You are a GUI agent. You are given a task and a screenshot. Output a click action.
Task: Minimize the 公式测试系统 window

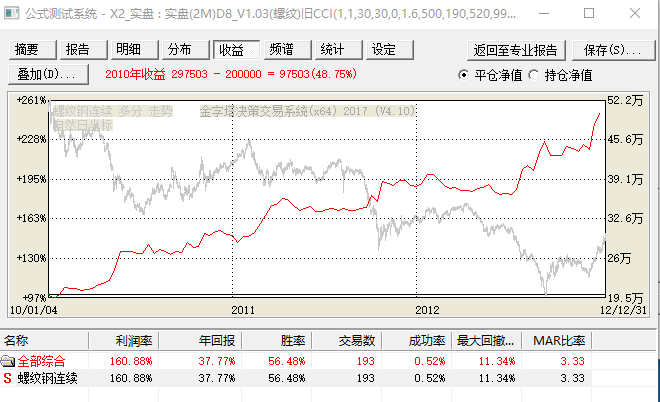tap(544, 13)
